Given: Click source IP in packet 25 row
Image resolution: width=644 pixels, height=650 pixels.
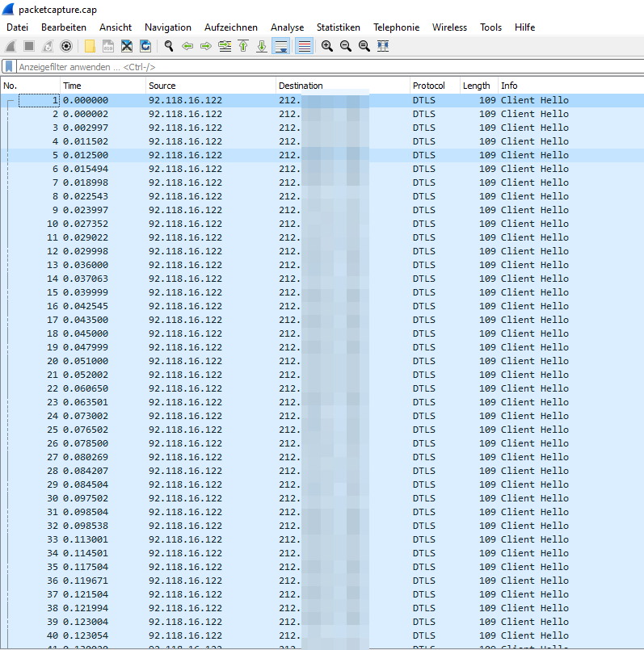Looking at the screenshot, I should (x=185, y=430).
